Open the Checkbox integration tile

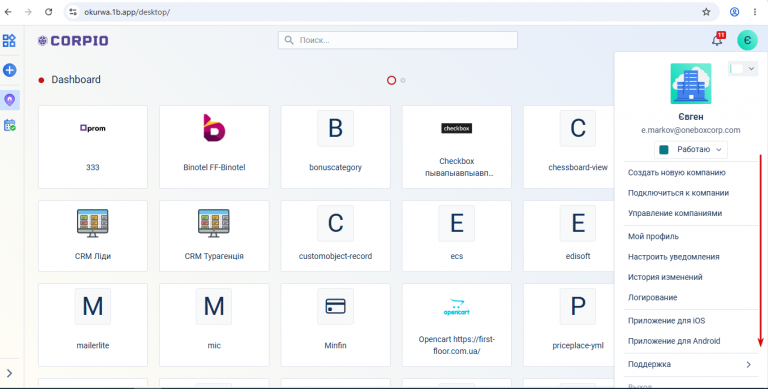pyautogui.click(x=456, y=147)
